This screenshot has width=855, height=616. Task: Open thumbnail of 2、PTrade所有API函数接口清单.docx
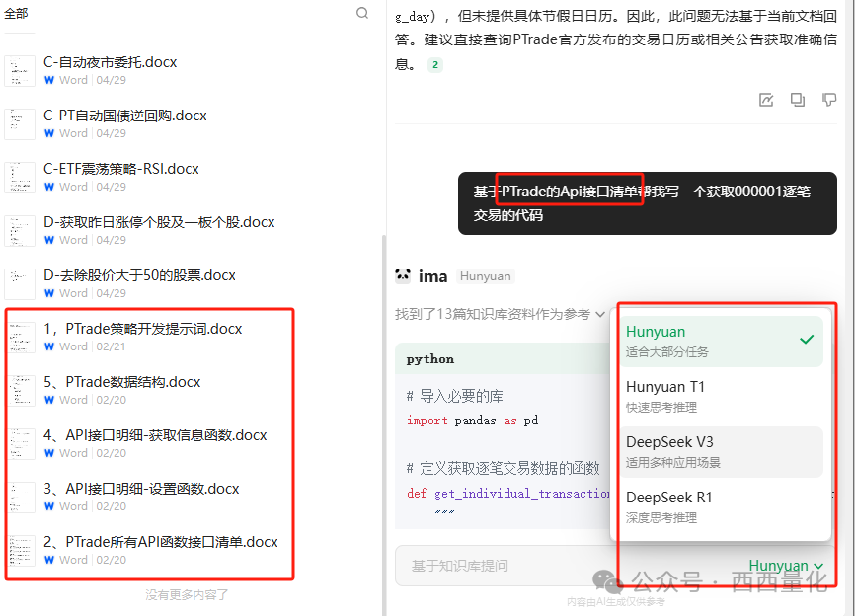tap(20, 551)
